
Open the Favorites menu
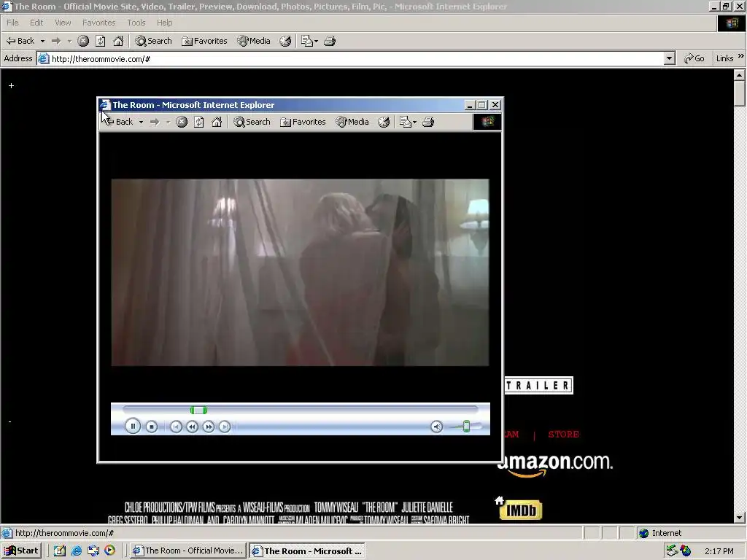[98, 23]
